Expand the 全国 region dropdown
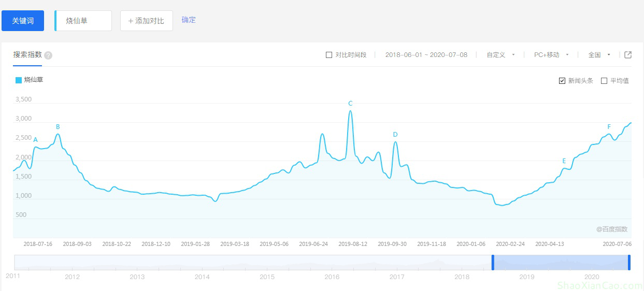The width and height of the screenshot is (644, 291). tap(599, 55)
